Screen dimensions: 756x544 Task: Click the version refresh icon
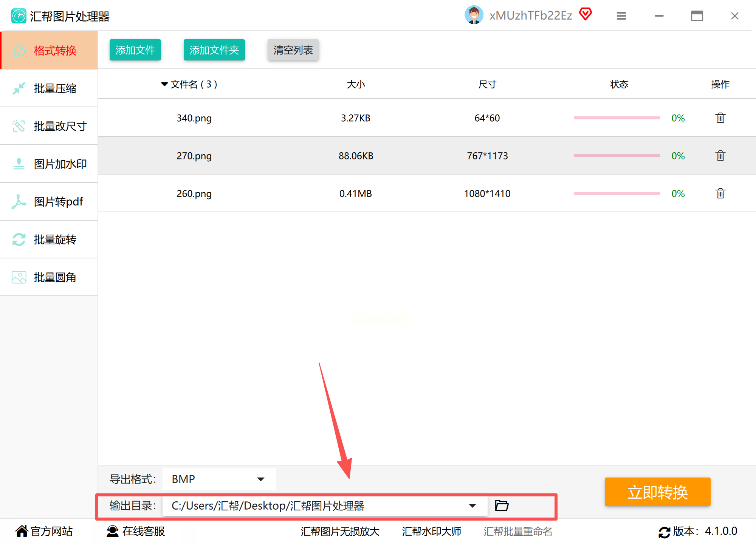[x=664, y=532]
